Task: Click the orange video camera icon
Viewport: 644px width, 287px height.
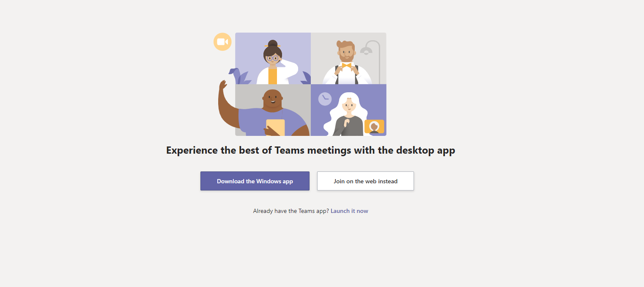Action: point(222,42)
